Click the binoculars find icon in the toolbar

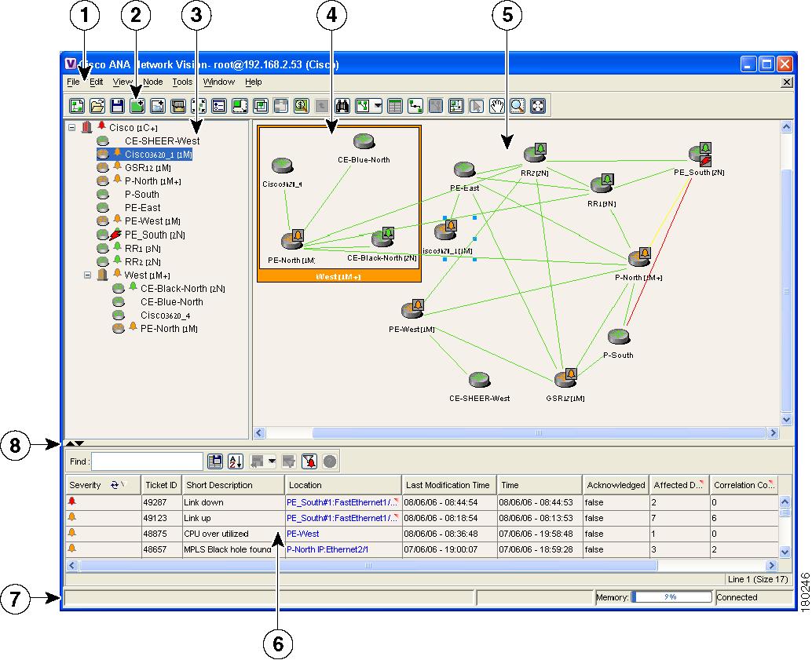pos(342,106)
